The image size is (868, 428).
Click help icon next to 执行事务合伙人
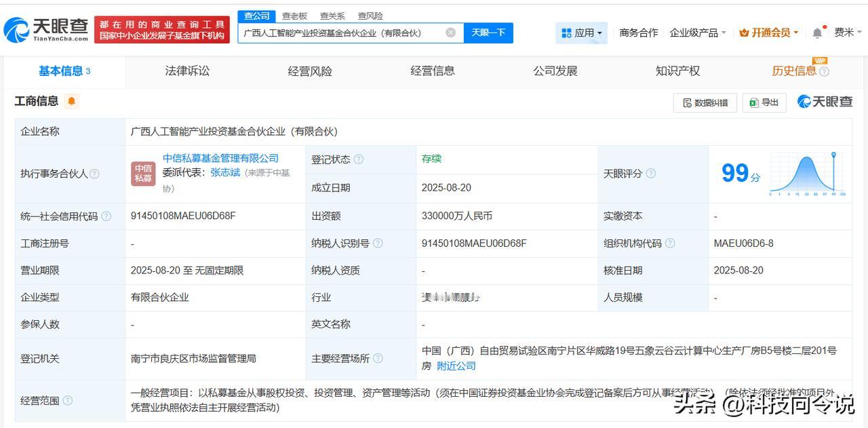click(x=94, y=174)
